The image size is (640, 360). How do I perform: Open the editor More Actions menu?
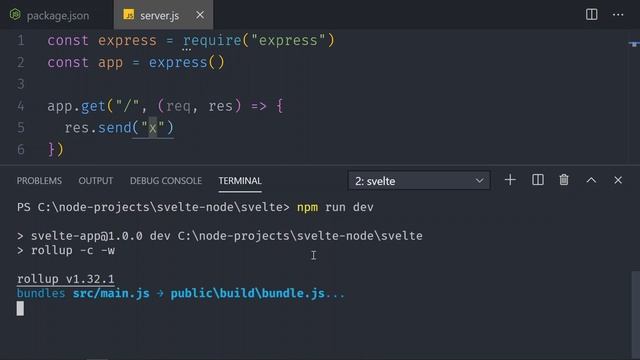point(618,15)
